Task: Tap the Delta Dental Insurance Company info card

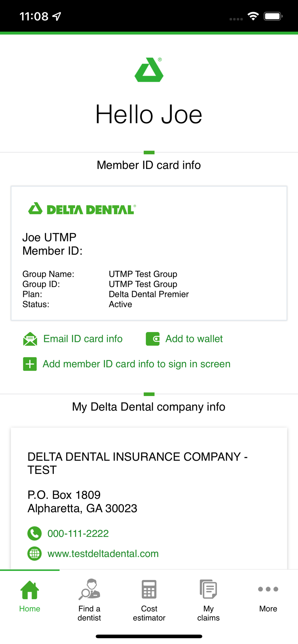Action: (x=149, y=498)
